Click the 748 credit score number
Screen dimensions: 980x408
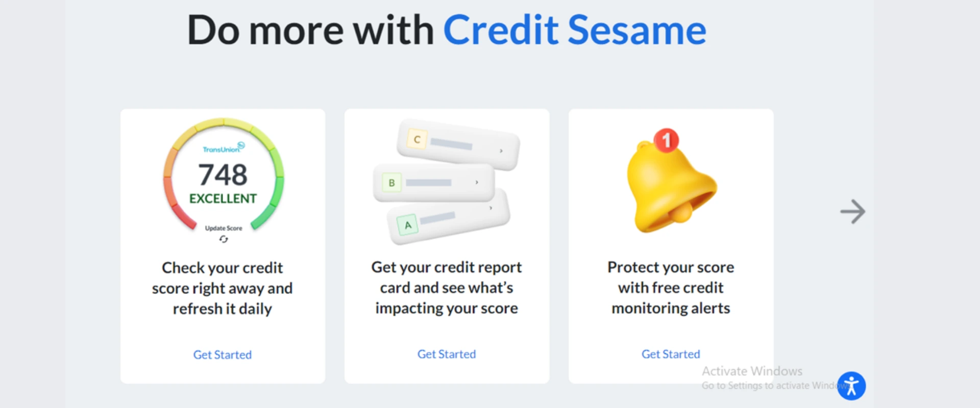(x=223, y=175)
